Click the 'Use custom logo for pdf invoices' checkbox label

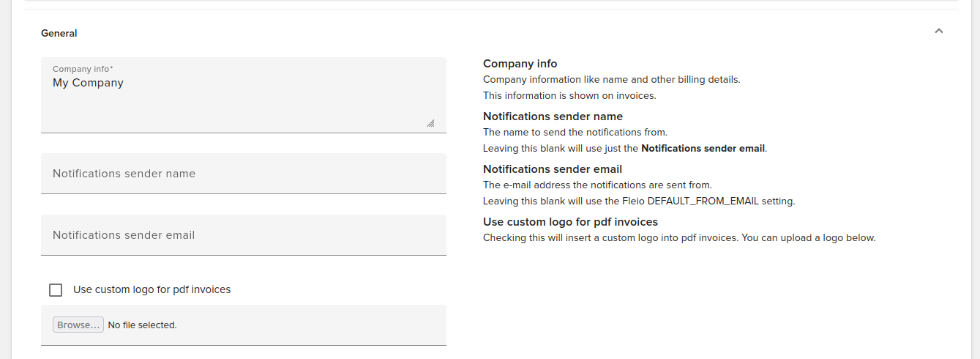coord(152,289)
